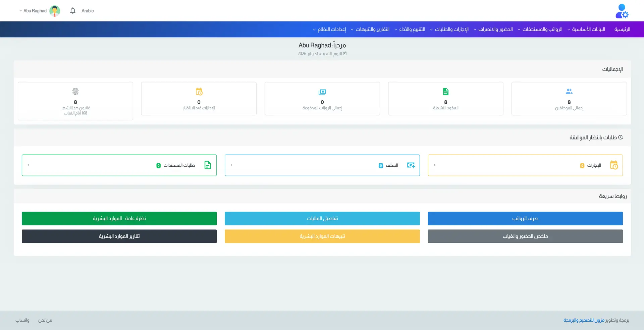The height and width of the screenshot is (330, 644).
Task: Expand the الرواتب والمستحقات dropdown menu
Action: click(540, 30)
